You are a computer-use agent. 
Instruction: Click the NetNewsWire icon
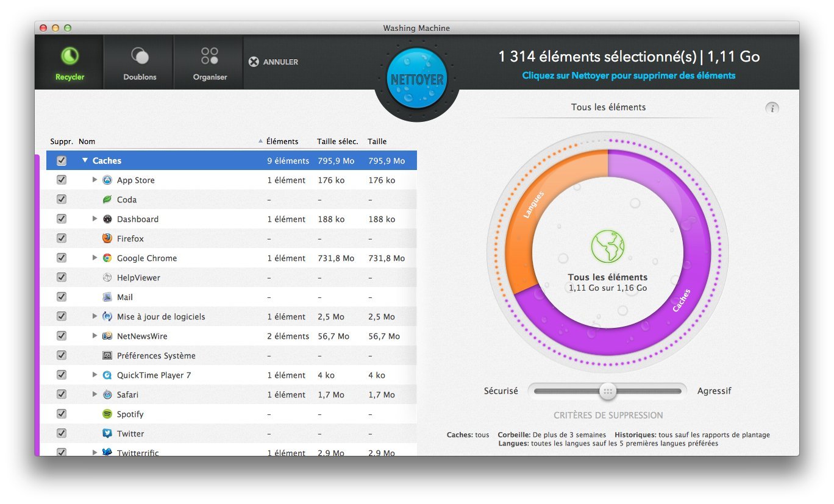tap(107, 336)
